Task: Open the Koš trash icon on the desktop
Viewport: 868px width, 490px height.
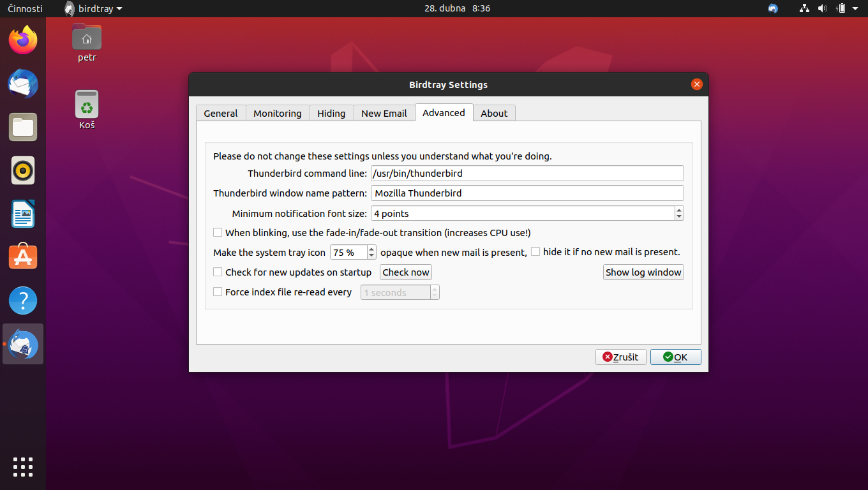Action: click(x=87, y=110)
